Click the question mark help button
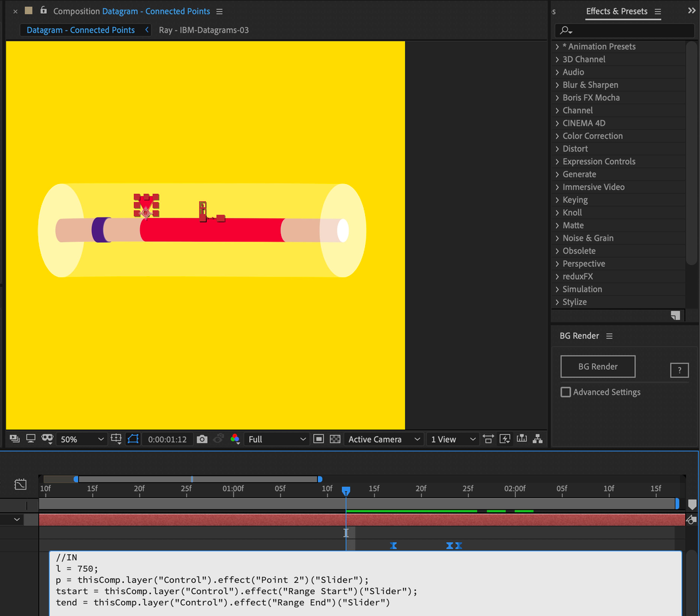 [679, 371]
